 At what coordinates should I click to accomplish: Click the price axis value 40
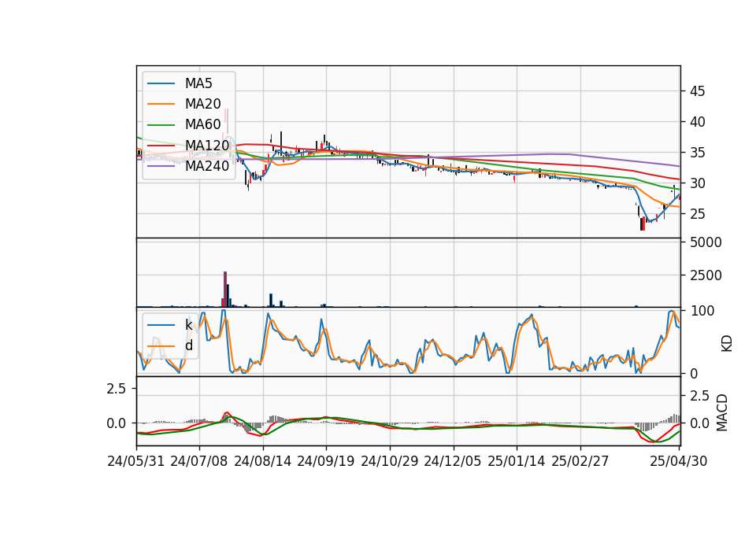[697, 122]
